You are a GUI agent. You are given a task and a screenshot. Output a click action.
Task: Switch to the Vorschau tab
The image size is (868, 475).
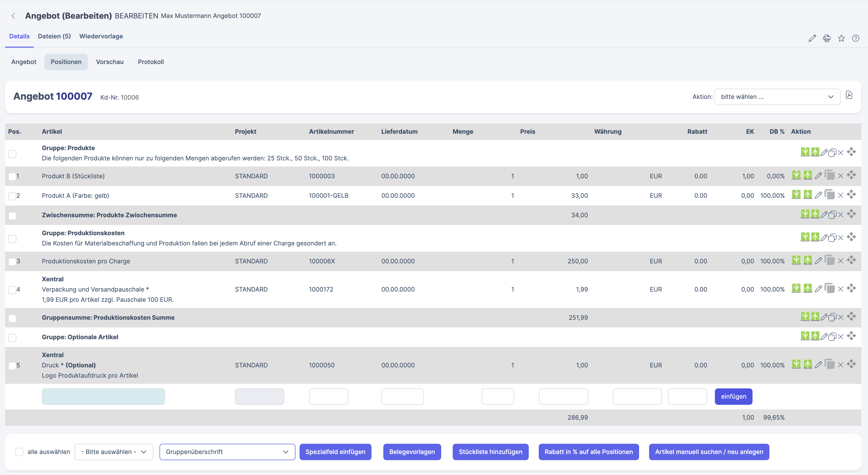pos(110,62)
